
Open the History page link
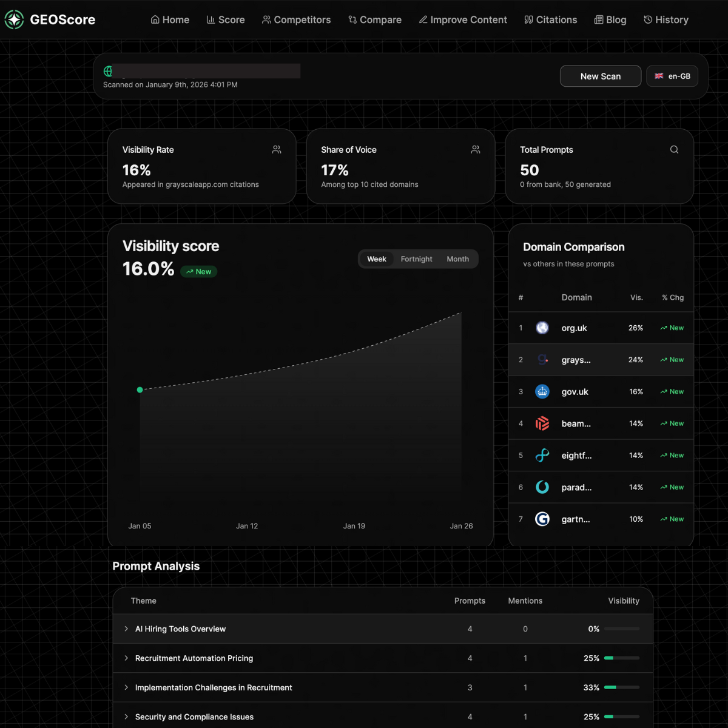[x=666, y=19]
